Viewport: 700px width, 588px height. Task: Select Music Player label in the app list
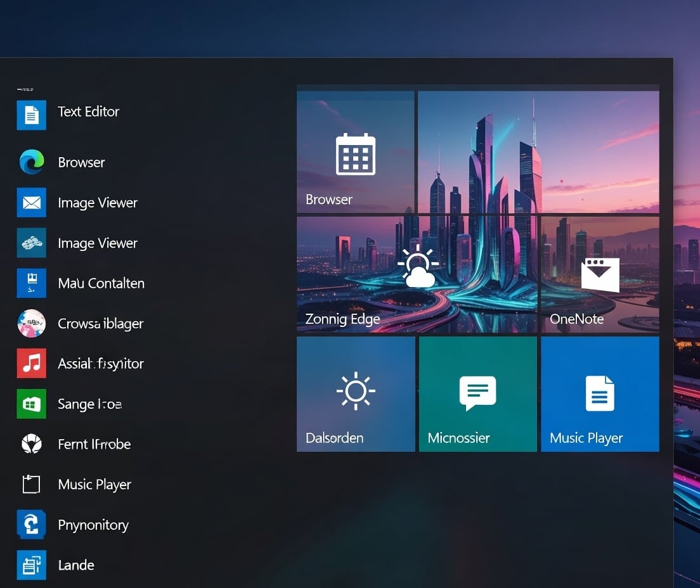pos(94,485)
